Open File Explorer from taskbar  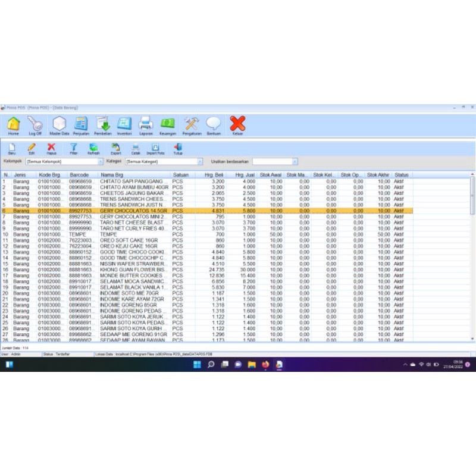coord(252,365)
